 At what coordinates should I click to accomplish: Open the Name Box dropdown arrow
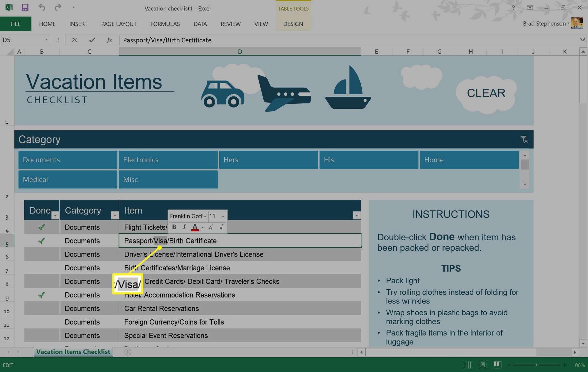tap(47, 40)
